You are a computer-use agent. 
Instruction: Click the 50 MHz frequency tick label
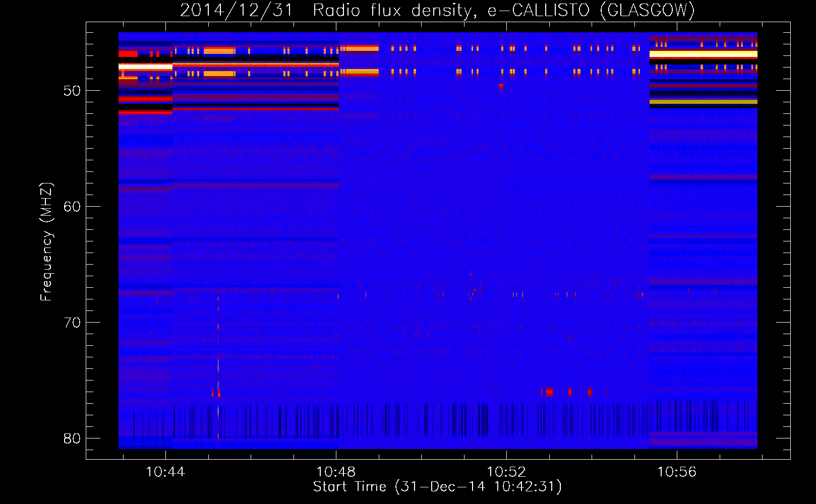(x=72, y=91)
